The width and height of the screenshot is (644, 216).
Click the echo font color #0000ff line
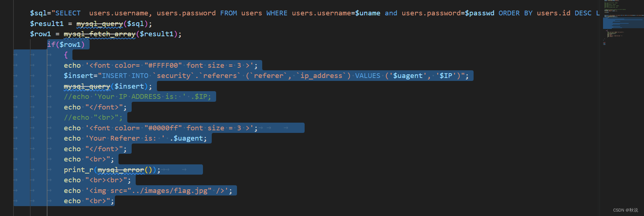tap(161, 128)
